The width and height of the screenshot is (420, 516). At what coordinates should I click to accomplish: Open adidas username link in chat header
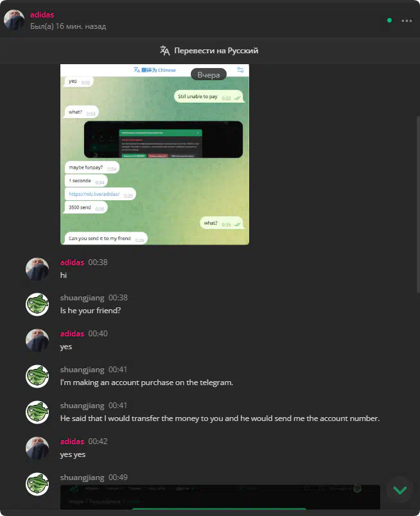point(42,15)
